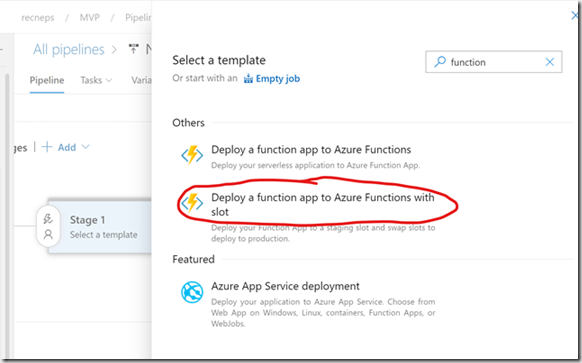Viewport: 582px width, 363px height.
Task: Add a new stage
Action: [66, 147]
